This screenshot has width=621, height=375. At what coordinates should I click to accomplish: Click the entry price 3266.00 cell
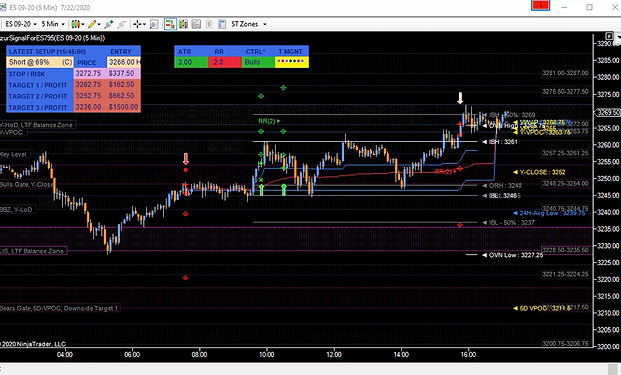click(124, 62)
